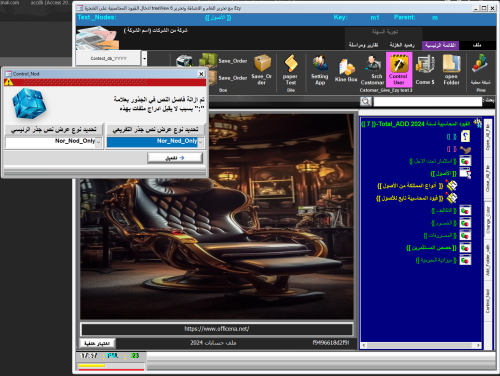
Task: Click the Come S ribbon icon
Action: (425, 70)
